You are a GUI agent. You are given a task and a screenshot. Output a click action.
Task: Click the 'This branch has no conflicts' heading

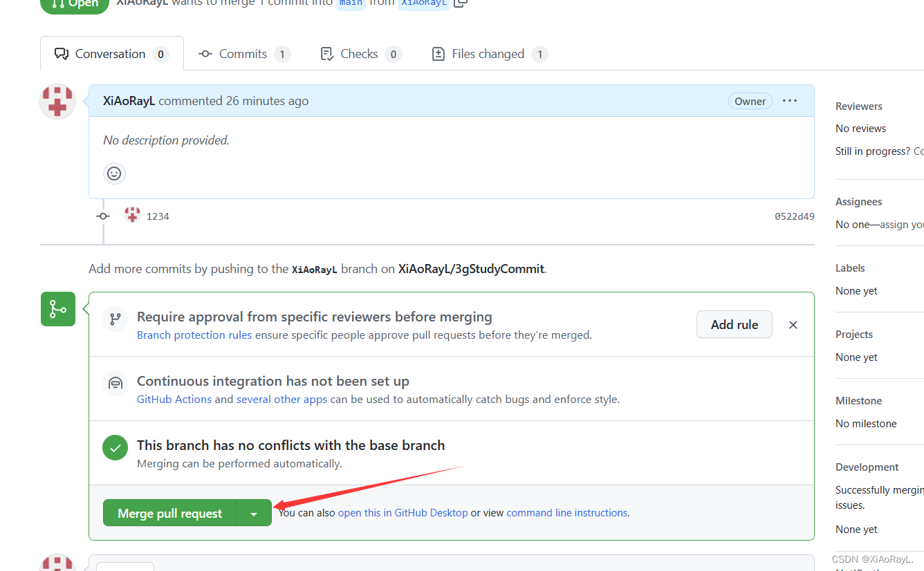(x=291, y=445)
